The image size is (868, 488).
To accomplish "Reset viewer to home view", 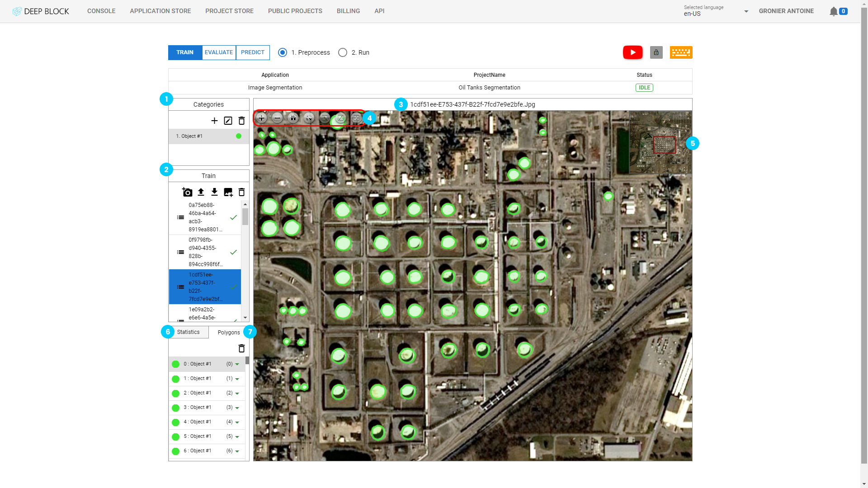I will (293, 118).
